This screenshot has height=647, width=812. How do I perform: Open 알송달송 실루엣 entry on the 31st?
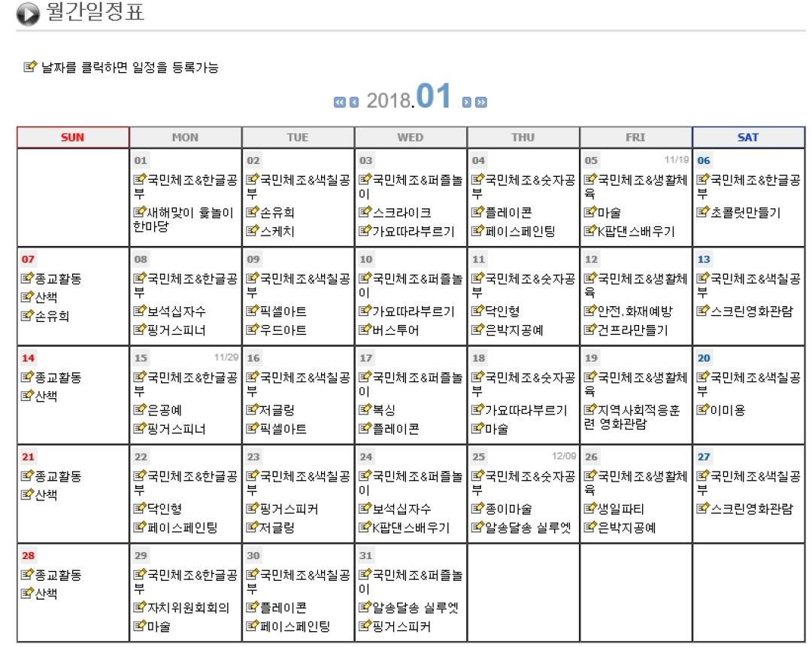416,608
